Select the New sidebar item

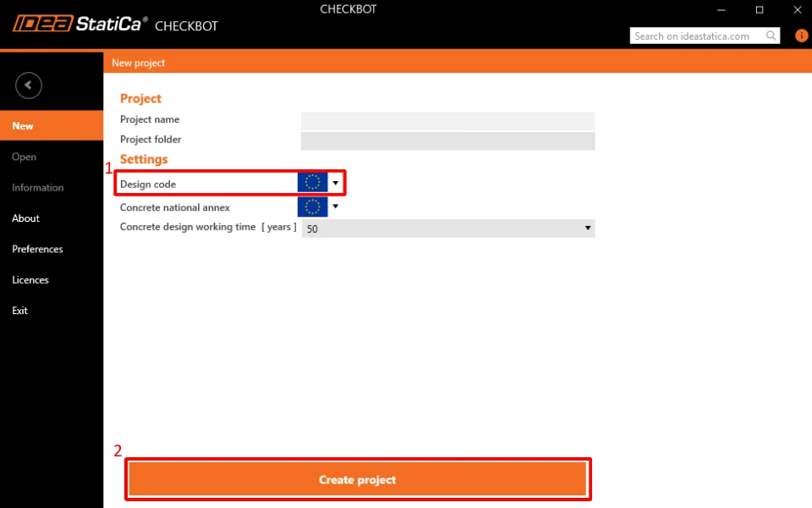pyautogui.click(x=52, y=125)
